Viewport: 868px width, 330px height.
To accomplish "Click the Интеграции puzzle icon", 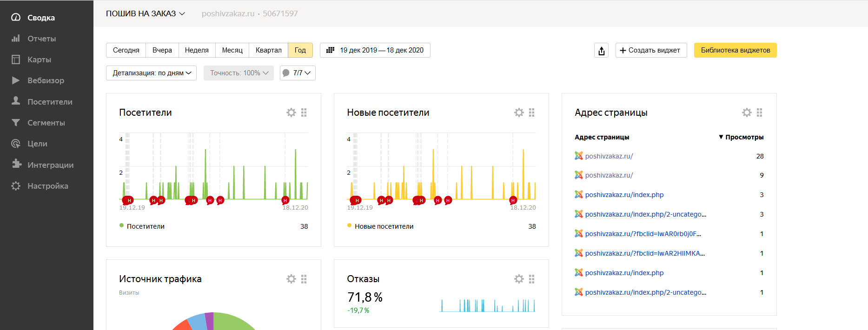I will pos(16,164).
